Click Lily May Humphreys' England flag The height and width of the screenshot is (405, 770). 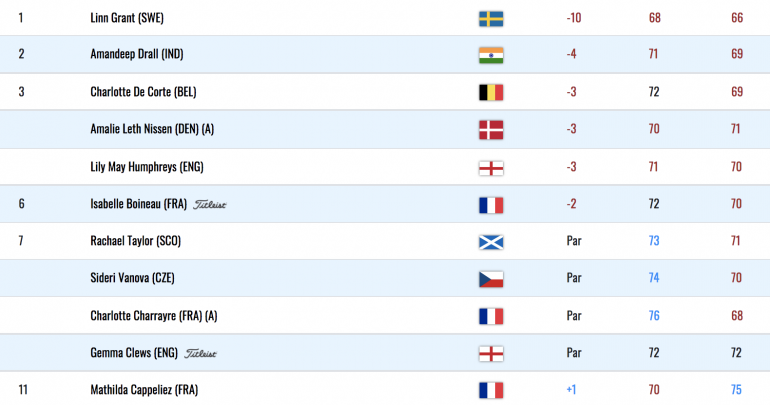[x=491, y=168]
